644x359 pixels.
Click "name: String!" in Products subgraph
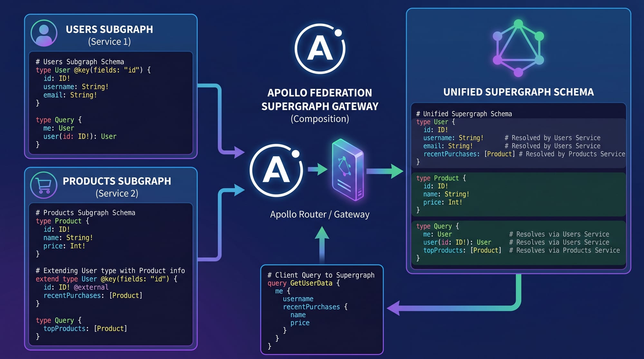(68, 238)
